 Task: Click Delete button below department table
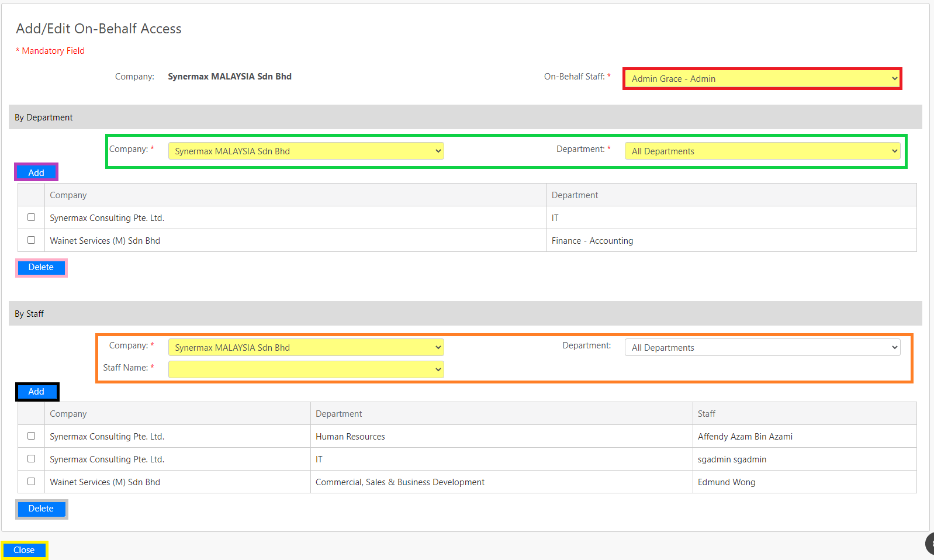41,268
